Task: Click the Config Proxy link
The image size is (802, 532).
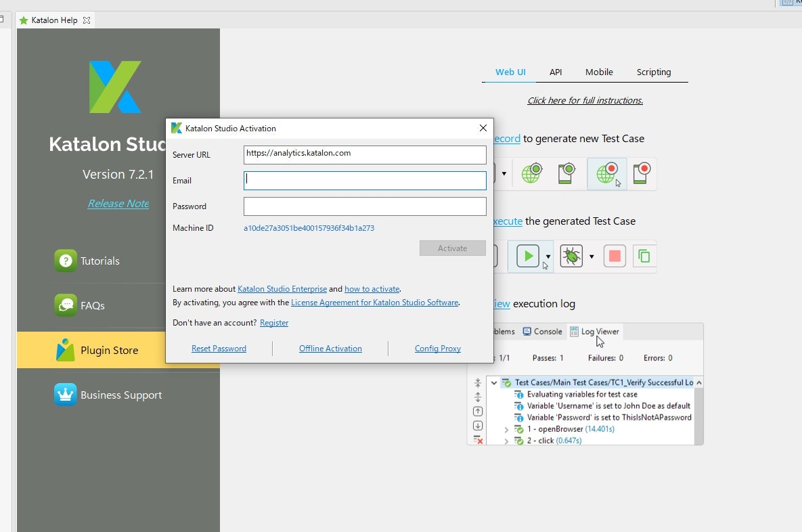Action: (x=438, y=349)
